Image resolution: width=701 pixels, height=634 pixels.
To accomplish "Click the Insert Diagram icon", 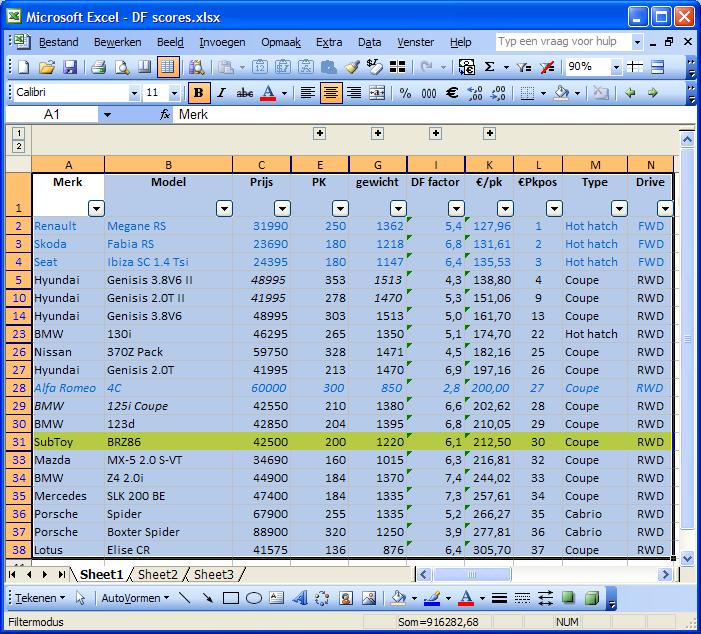I will coord(322,598).
